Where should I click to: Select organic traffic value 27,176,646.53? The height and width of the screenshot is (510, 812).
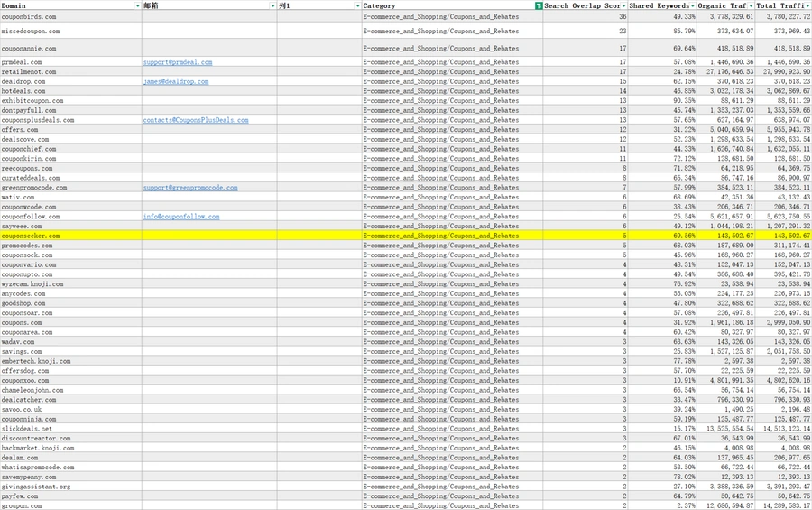(x=726, y=72)
